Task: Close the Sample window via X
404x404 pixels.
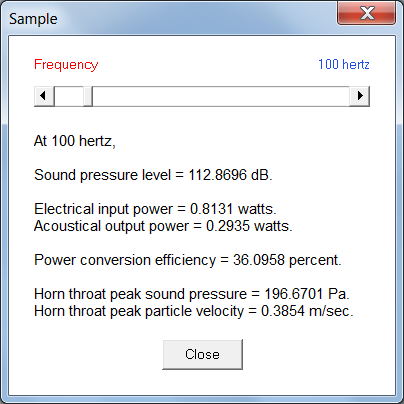Action: (x=367, y=13)
